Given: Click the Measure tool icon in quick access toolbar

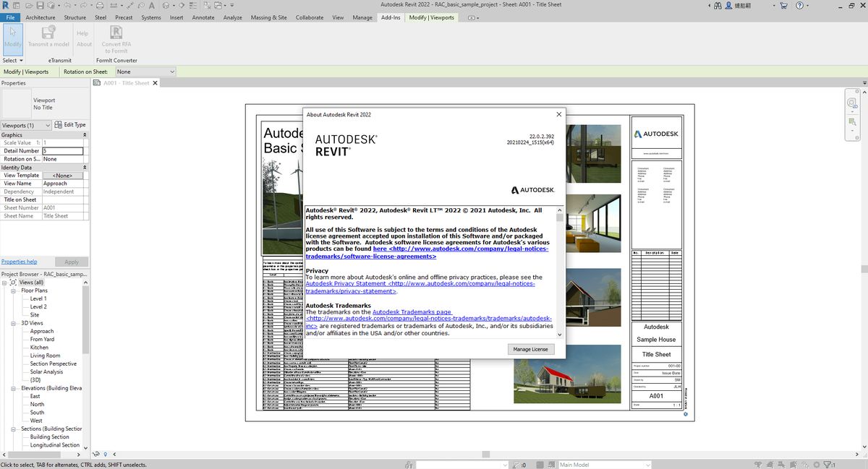Looking at the screenshot, I should click(x=114, y=5).
